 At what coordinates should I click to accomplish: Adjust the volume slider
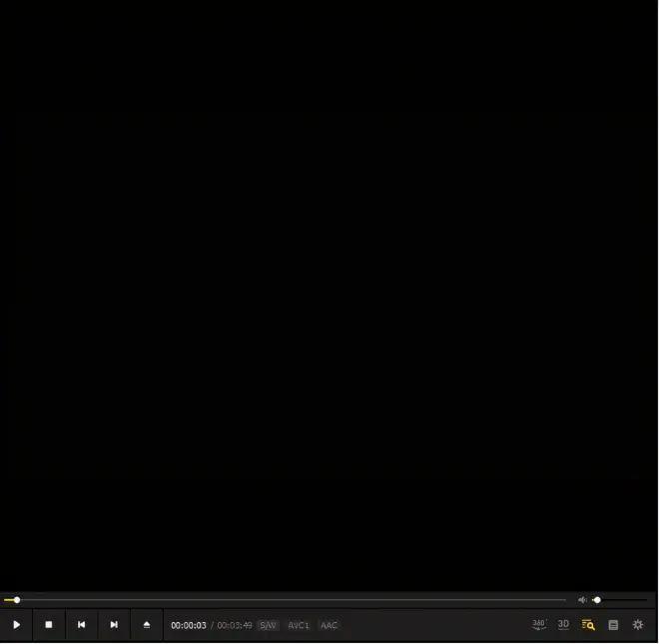coord(620,600)
